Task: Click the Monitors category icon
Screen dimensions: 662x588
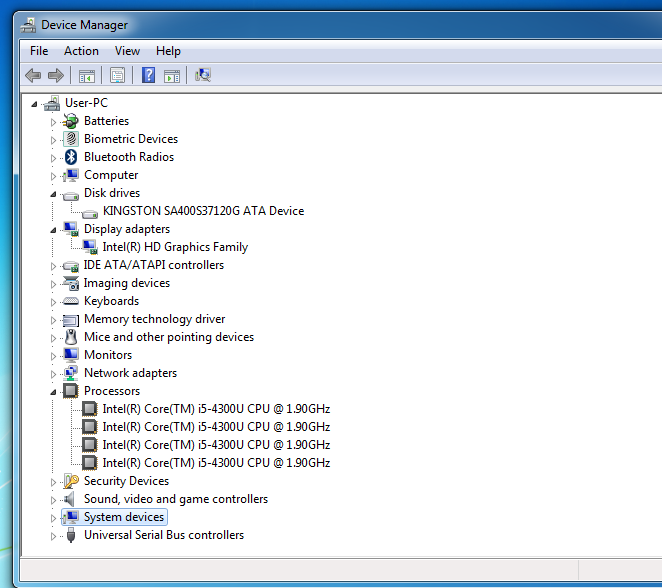Action: tap(71, 355)
